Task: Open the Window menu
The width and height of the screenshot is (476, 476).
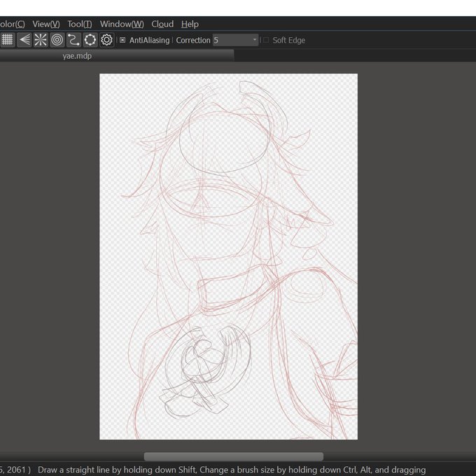Action: (122, 24)
